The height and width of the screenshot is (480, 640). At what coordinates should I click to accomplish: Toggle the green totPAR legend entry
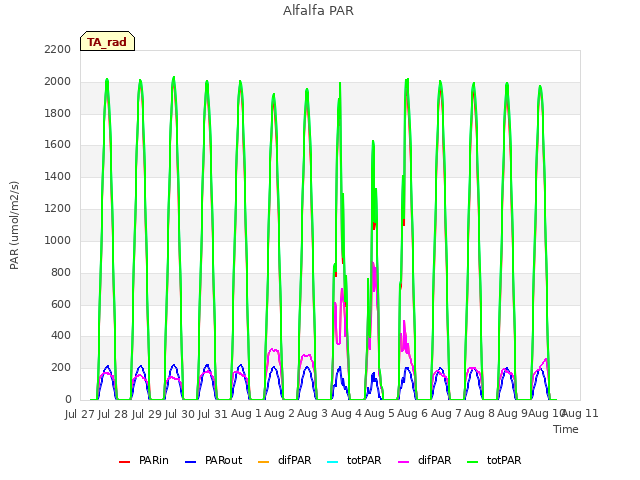[494, 460]
